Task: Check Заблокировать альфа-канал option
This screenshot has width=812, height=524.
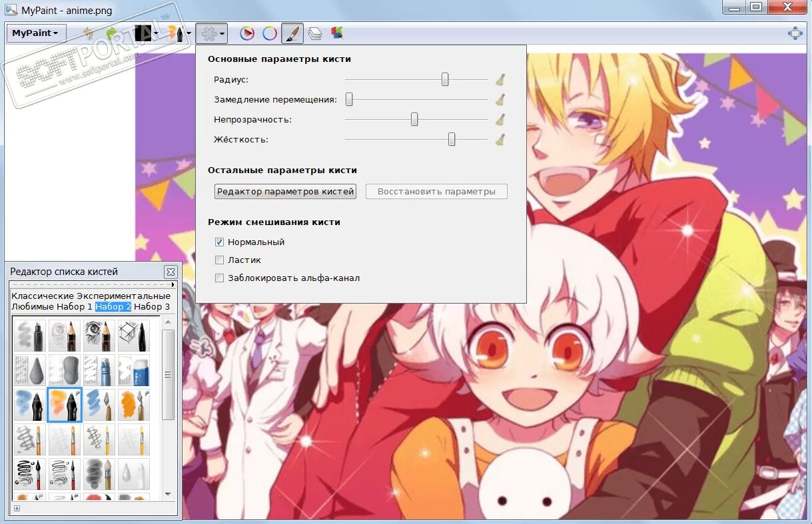Action: click(x=219, y=278)
